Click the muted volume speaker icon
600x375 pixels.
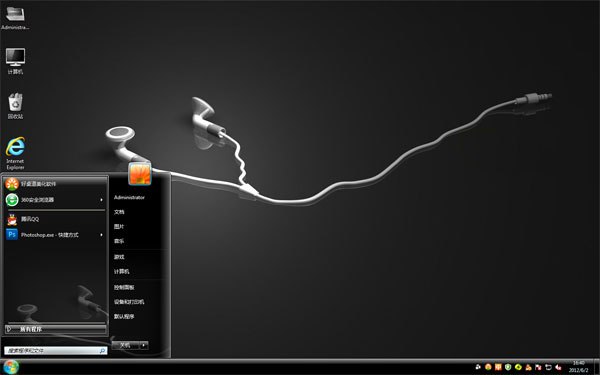(558, 367)
